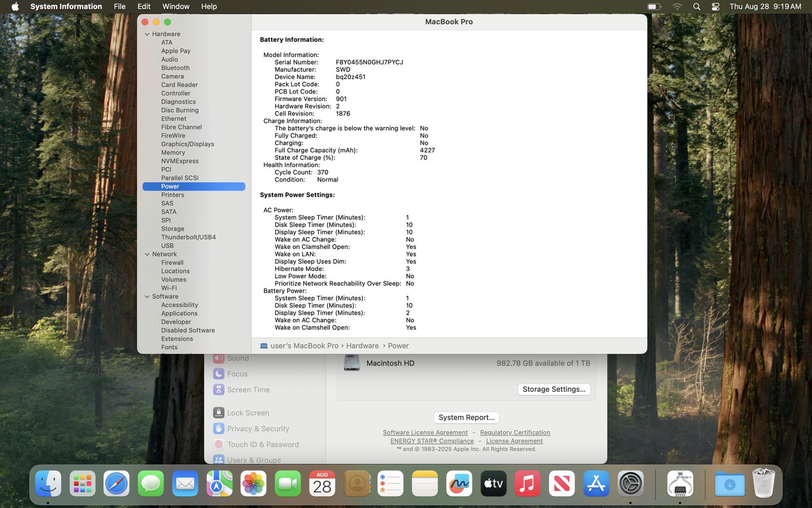Image resolution: width=812 pixels, height=508 pixels.
Task: Open License Agreement link
Action: pyautogui.click(x=514, y=441)
